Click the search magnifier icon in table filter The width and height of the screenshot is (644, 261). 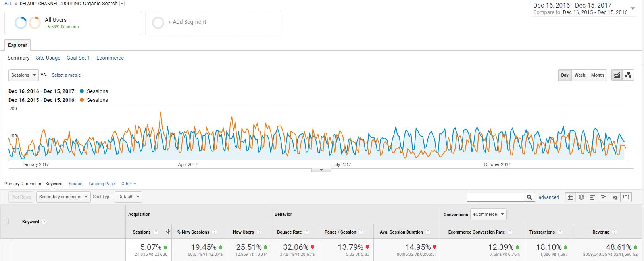[x=529, y=197]
